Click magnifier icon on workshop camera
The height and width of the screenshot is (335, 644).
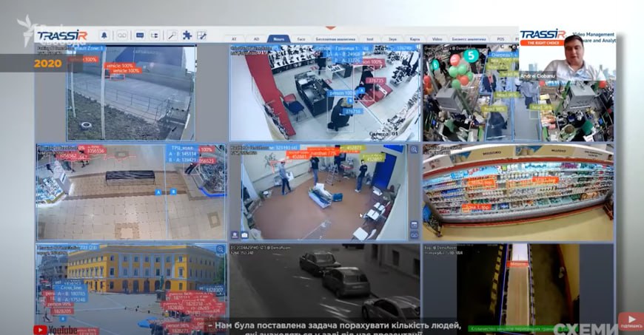pos(414,149)
